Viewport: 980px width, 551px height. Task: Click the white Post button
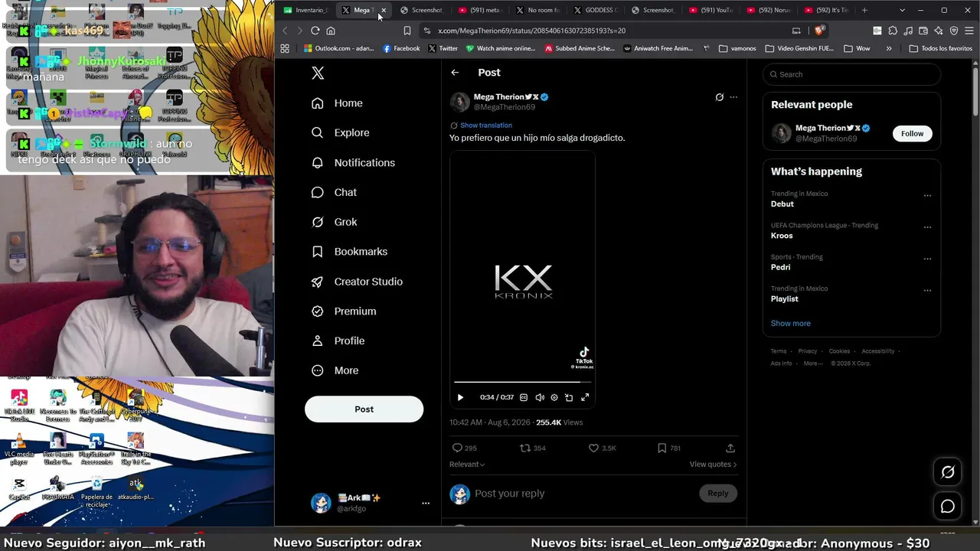tap(364, 409)
